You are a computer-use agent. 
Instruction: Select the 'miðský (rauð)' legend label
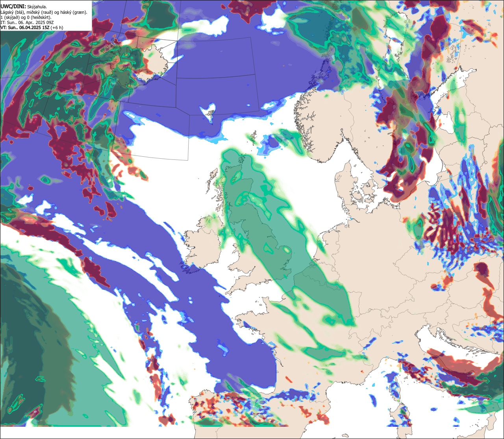pyautogui.click(x=40, y=13)
